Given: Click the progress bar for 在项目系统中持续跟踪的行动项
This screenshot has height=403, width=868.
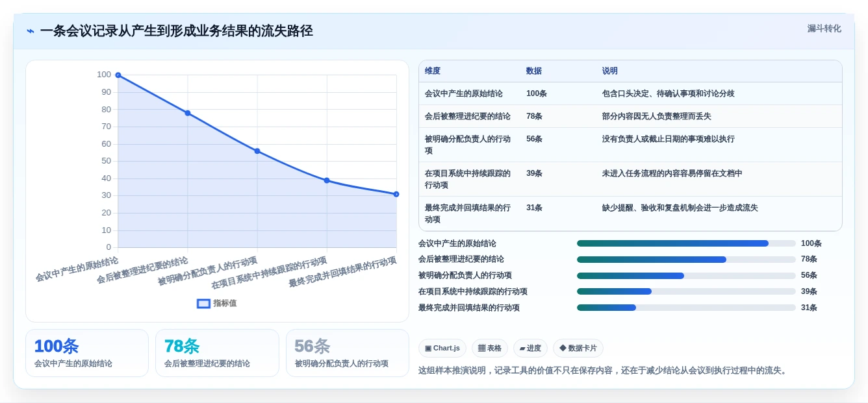Looking at the screenshot, I should (x=686, y=291).
